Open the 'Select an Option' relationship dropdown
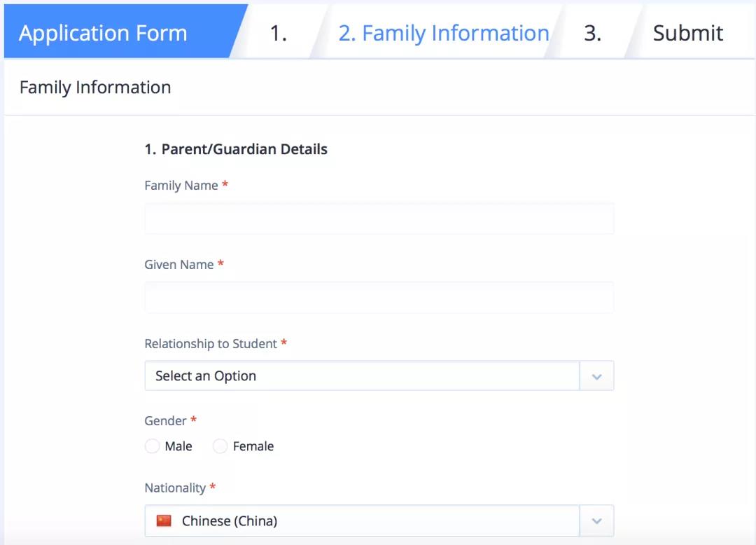Screen dimensions: 756x545 [362, 376]
